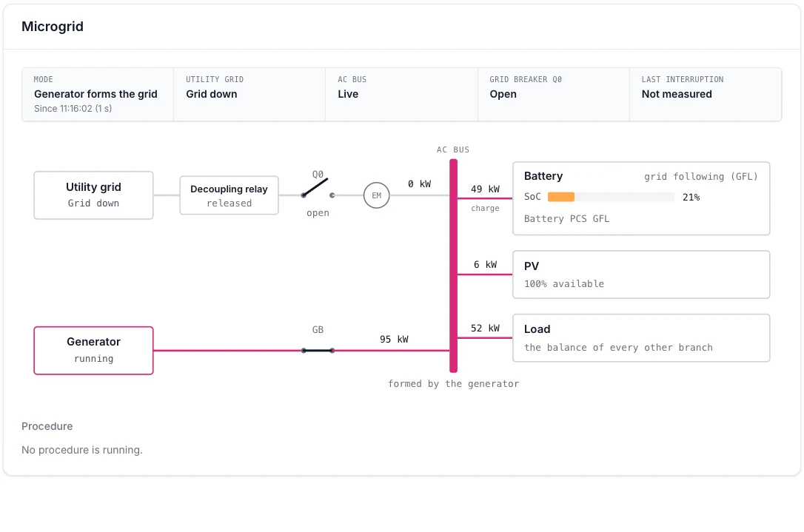This screenshot has height=532, width=804.
Task: Select the EM energy meter circle
Action: 376,195
